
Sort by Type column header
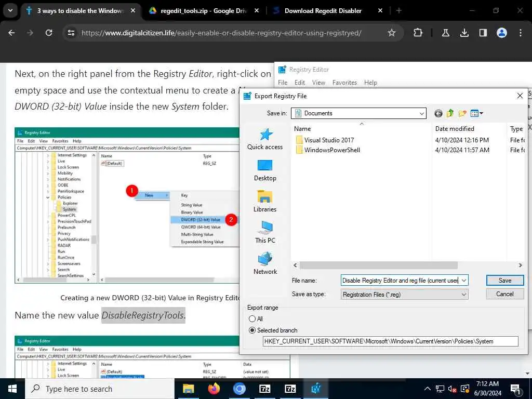516,129
